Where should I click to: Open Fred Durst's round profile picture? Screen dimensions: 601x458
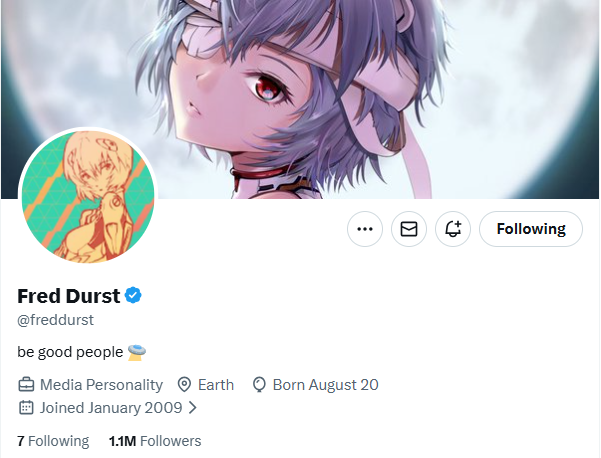(88, 197)
